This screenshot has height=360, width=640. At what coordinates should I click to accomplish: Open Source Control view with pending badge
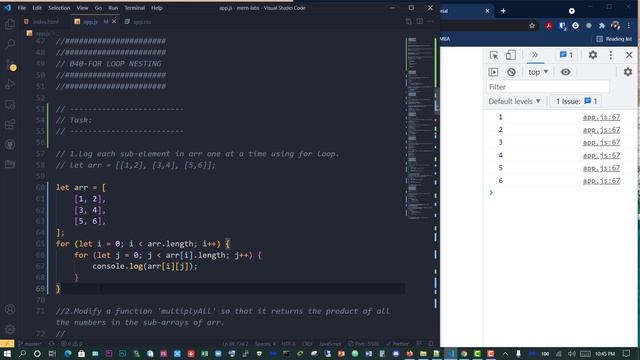coord(10,64)
